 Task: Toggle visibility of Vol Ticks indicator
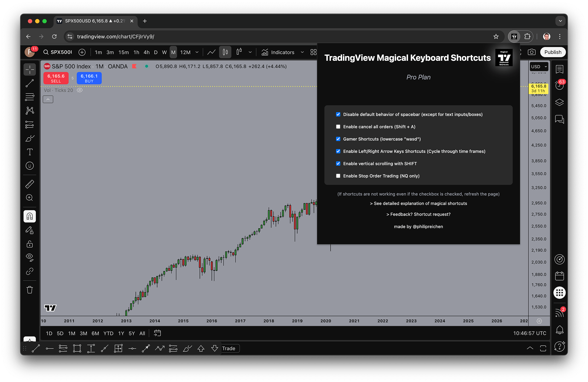coord(80,90)
